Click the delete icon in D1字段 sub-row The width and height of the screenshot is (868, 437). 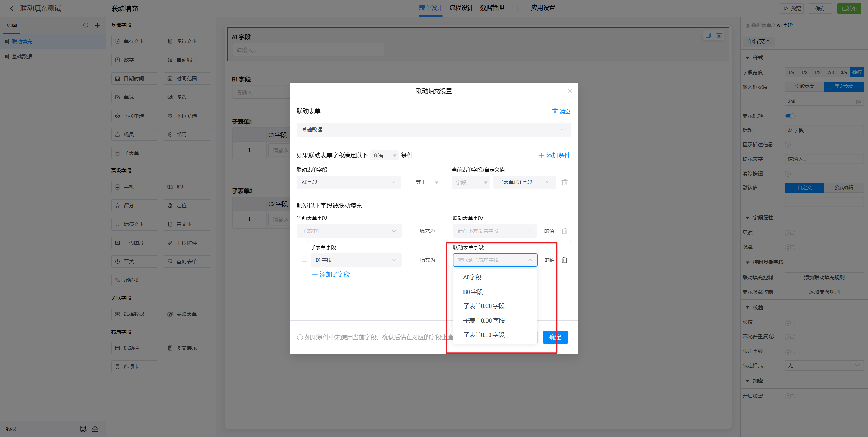tap(564, 260)
